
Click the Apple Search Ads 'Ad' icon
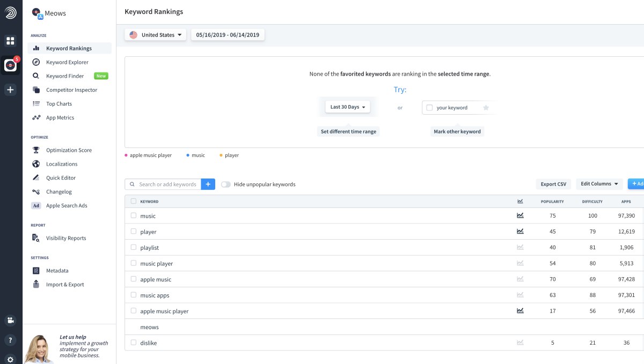coord(36,206)
